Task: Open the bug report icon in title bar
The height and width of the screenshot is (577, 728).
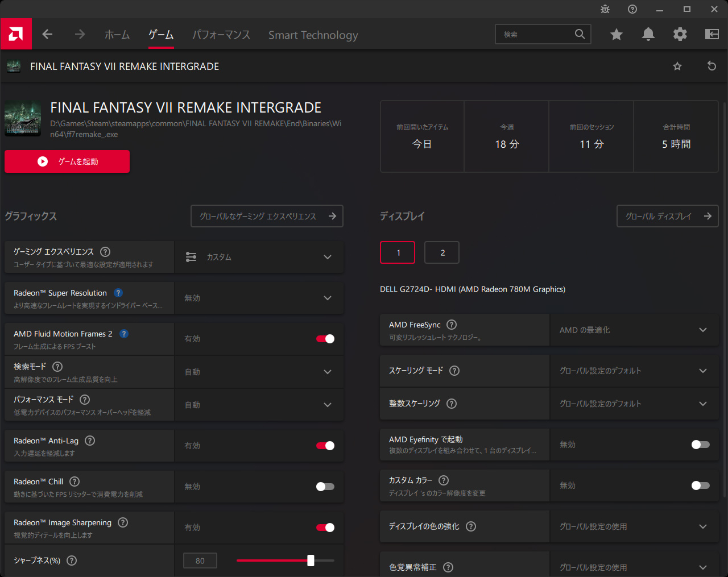Action: coord(605,9)
